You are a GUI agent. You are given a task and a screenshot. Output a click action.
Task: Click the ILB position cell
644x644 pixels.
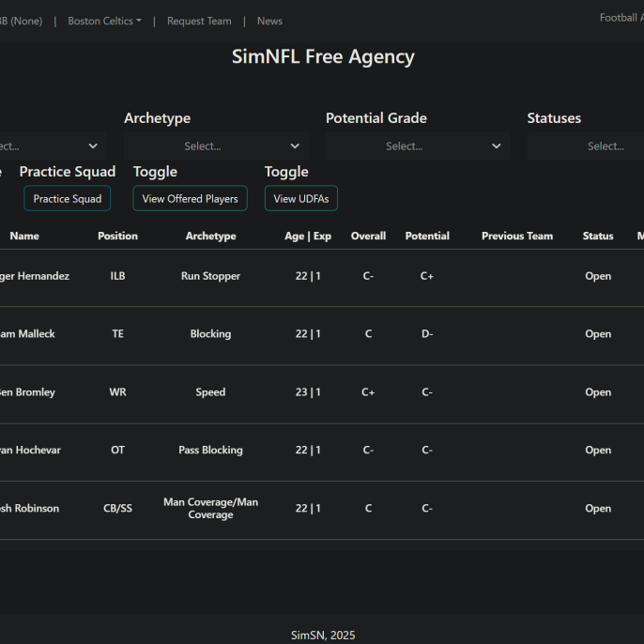(x=118, y=276)
